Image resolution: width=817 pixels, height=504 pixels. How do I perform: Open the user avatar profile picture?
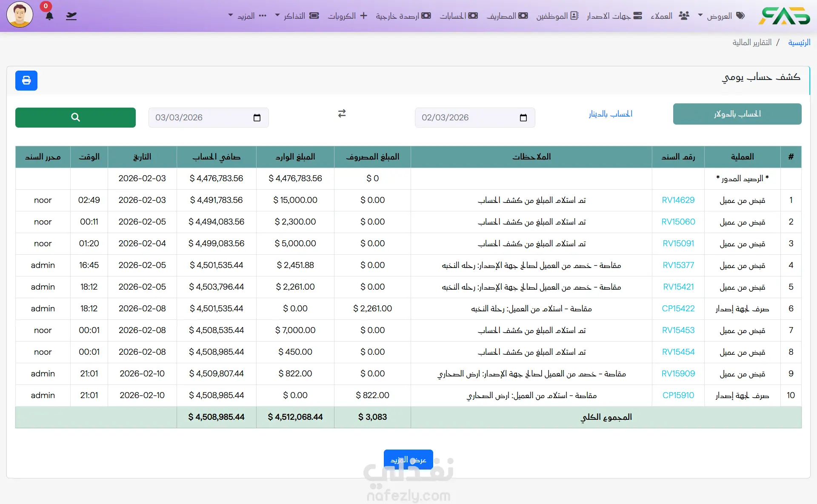point(20,14)
